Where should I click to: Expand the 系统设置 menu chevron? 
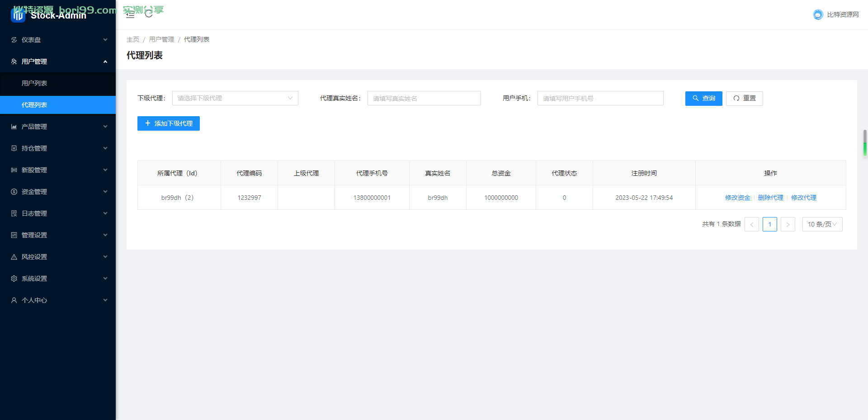[x=105, y=278]
